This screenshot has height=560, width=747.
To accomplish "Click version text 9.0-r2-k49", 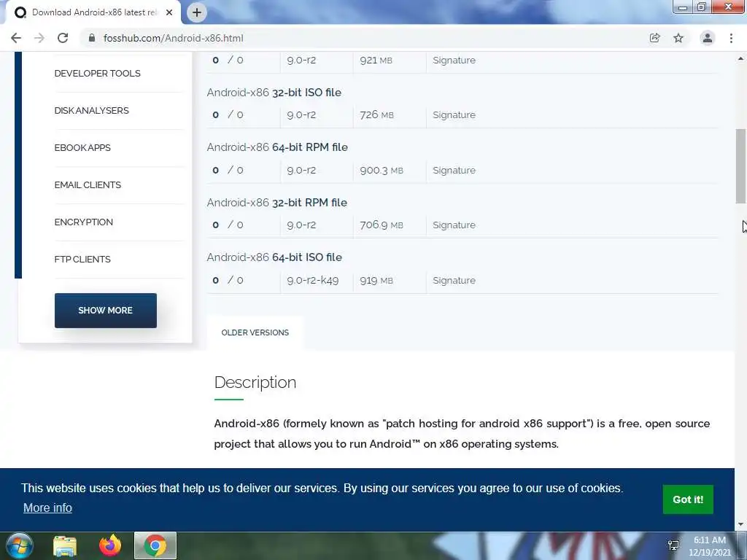I will pos(312,281).
